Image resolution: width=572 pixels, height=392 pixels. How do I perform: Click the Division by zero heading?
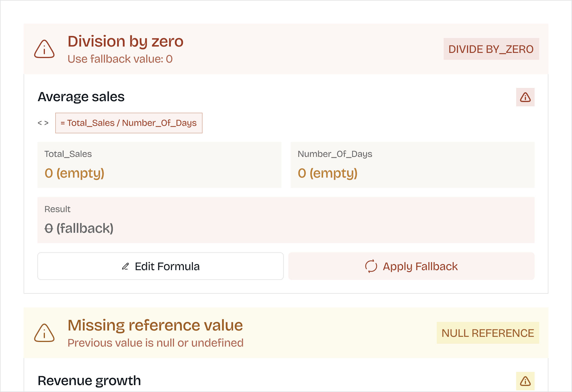pyautogui.click(x=125, y=41)
